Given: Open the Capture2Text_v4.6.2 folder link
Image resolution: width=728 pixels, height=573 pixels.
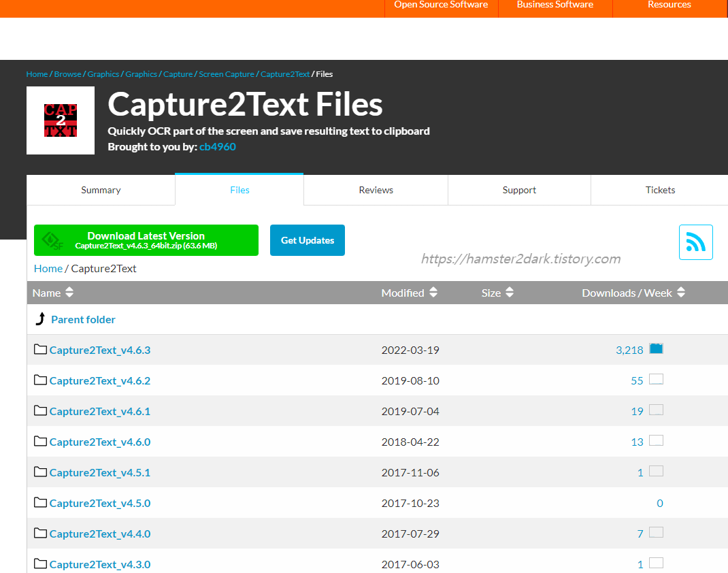Looking at the screenshot, I should [x=100, y=381].
